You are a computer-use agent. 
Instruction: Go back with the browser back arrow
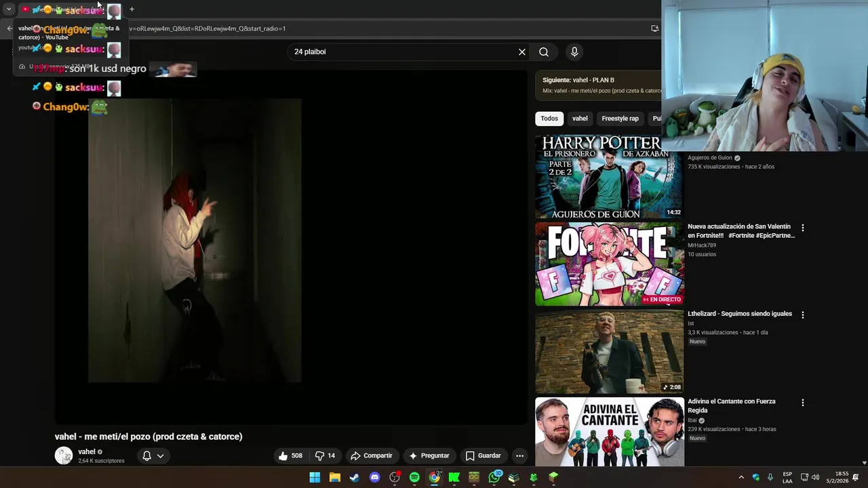point(9,28)
